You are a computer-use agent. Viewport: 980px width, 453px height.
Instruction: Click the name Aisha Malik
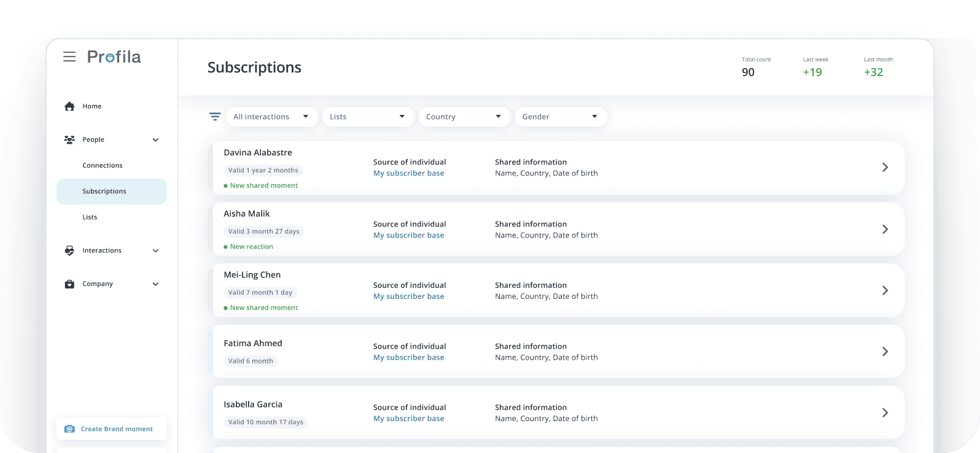pyautogui.click(x=247, y=214)
